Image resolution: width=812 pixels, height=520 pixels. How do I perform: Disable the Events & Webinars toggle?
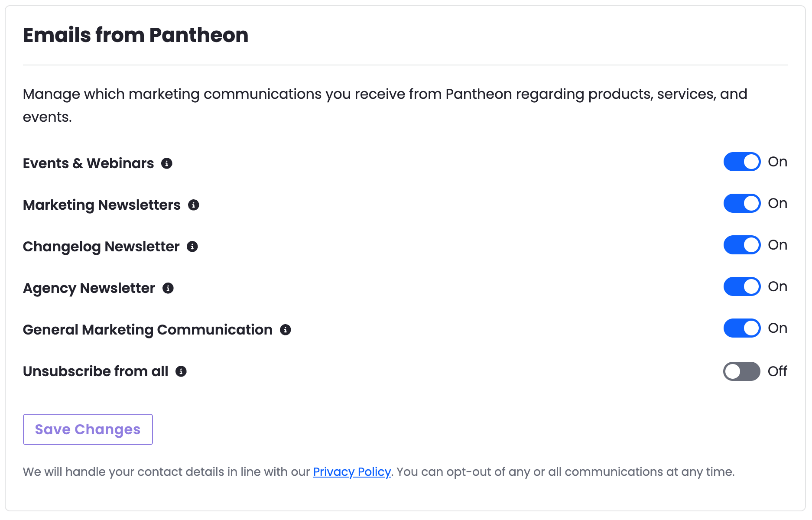tap(742, 162)
